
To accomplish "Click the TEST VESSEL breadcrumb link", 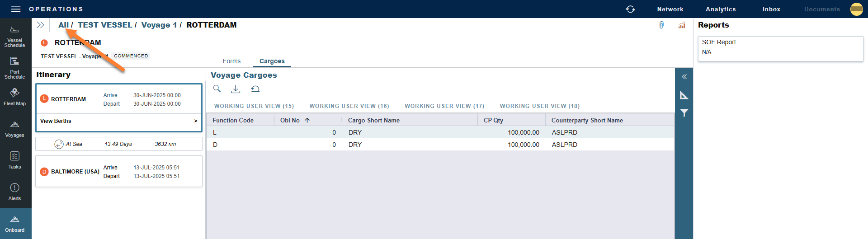I will pyautogui.click(x=105, y=25).
